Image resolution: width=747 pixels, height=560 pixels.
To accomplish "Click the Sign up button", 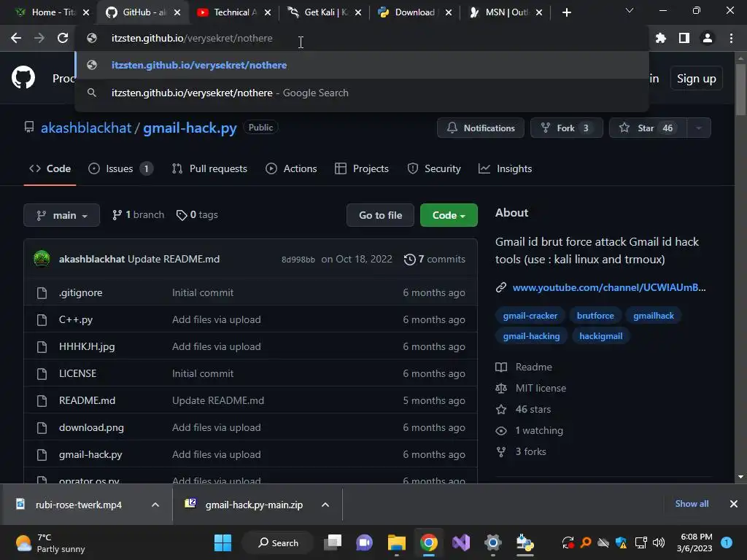I will point(696,79).
